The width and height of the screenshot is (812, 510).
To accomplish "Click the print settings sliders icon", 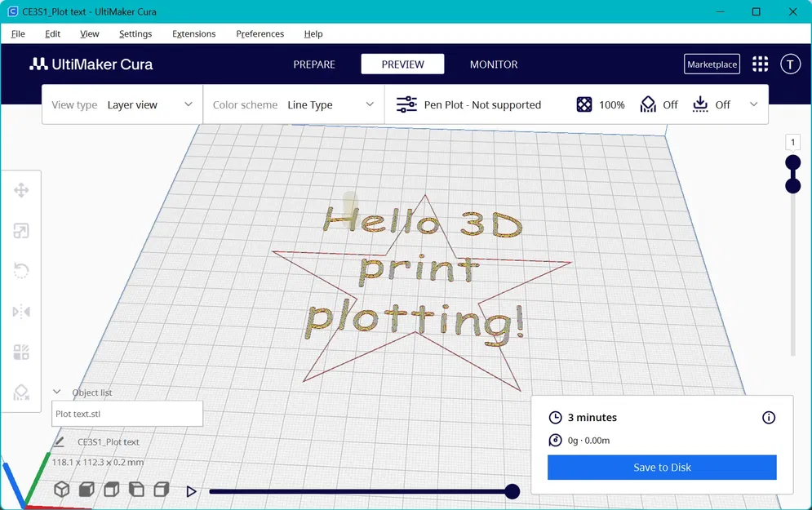I will [x=406, y=104].
